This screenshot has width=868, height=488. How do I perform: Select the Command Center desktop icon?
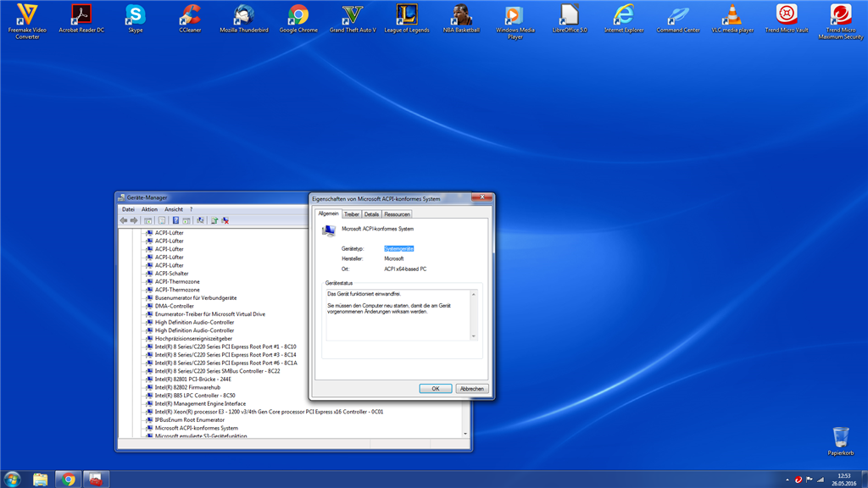(678, 19)
